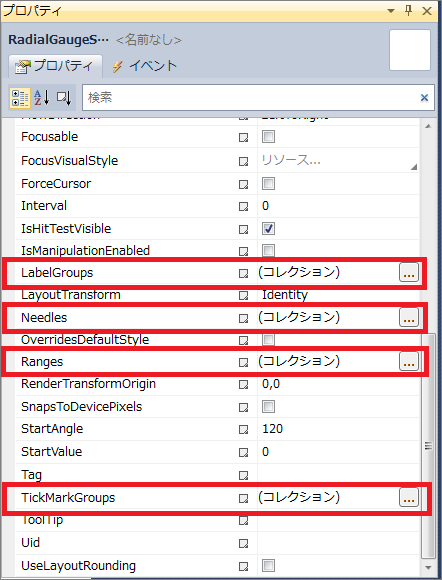Switch to the イベント tab
Viewport: 442px width, 580px height.
145,66
